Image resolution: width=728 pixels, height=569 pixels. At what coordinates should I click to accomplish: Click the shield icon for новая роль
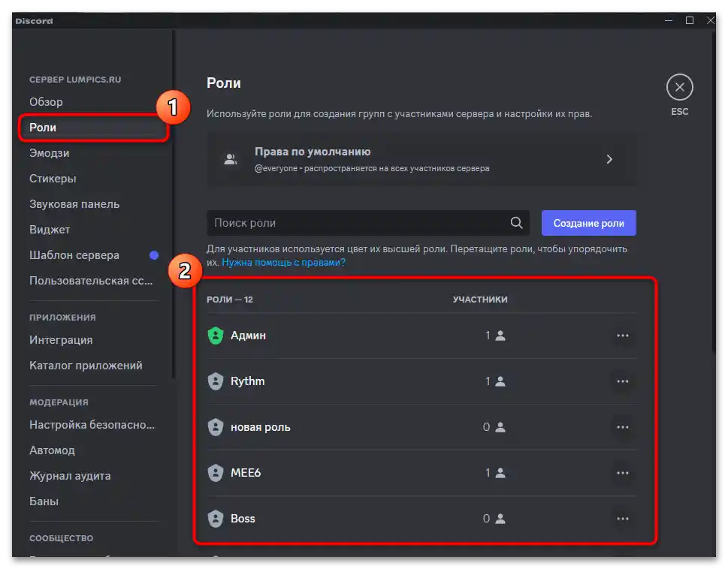(x=216, y=427)
